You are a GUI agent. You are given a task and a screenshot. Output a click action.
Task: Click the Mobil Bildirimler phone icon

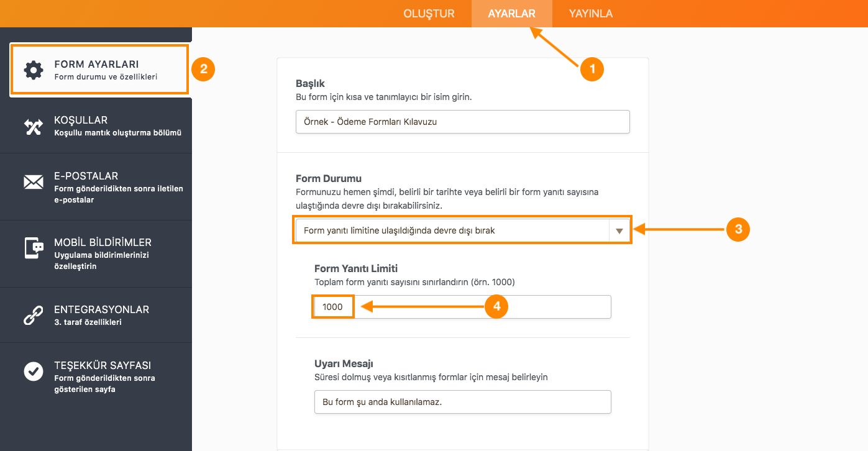[x=33, y=248]
